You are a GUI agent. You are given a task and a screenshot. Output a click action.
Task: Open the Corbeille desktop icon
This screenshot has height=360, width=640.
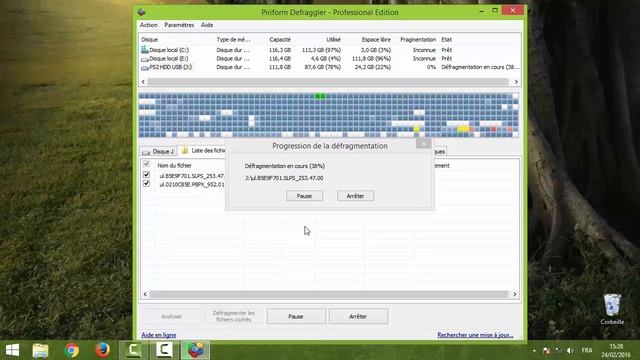(612, 309)
